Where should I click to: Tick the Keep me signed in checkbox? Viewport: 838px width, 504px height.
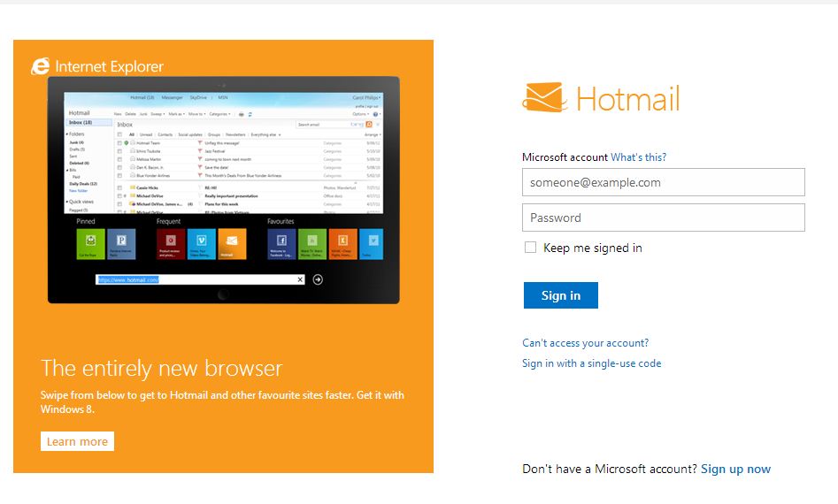(530, 248)
